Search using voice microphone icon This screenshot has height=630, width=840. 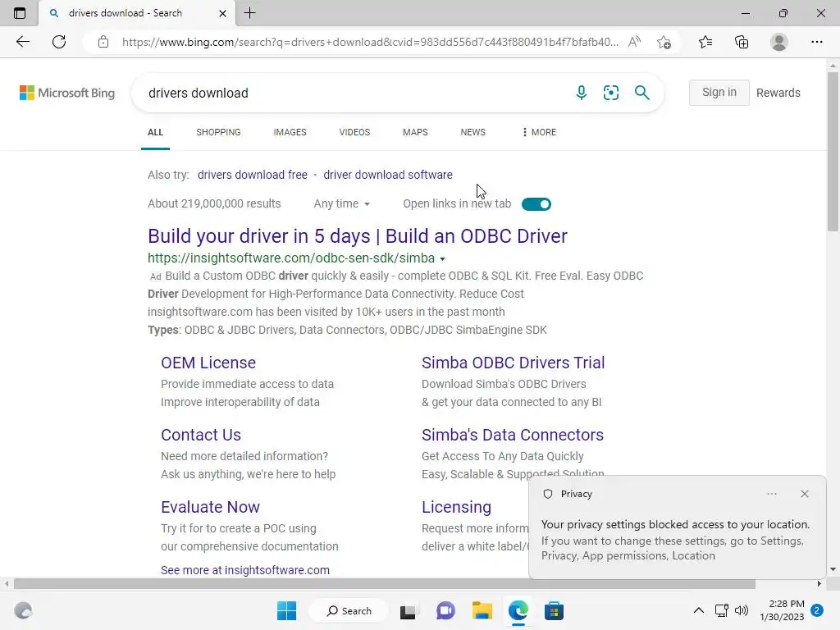(582, 93)
